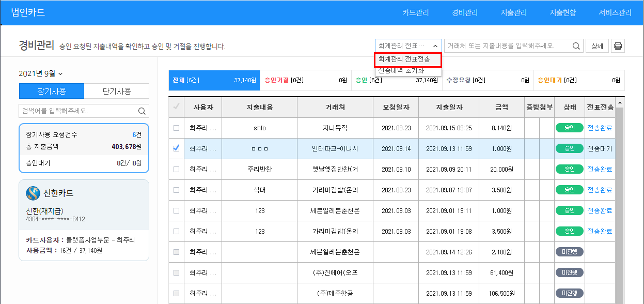Viewport: 644px width, 304px height.
Task: Click the Shinhan Card logo icon
Action: 33,193
